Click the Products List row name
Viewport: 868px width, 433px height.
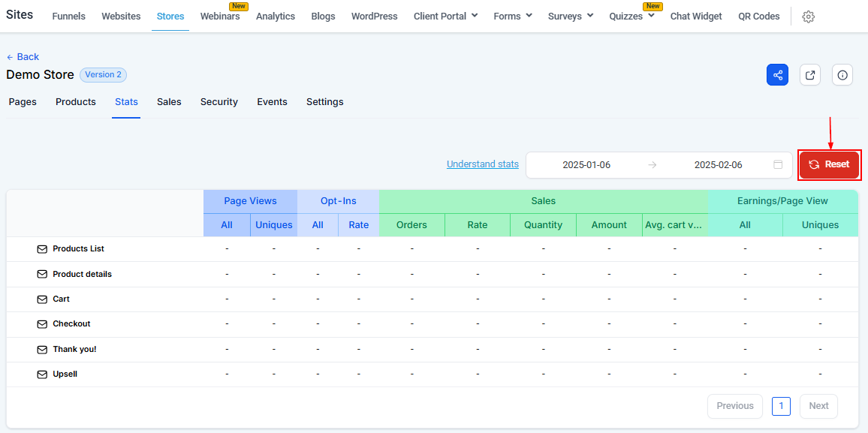[79, 249]
